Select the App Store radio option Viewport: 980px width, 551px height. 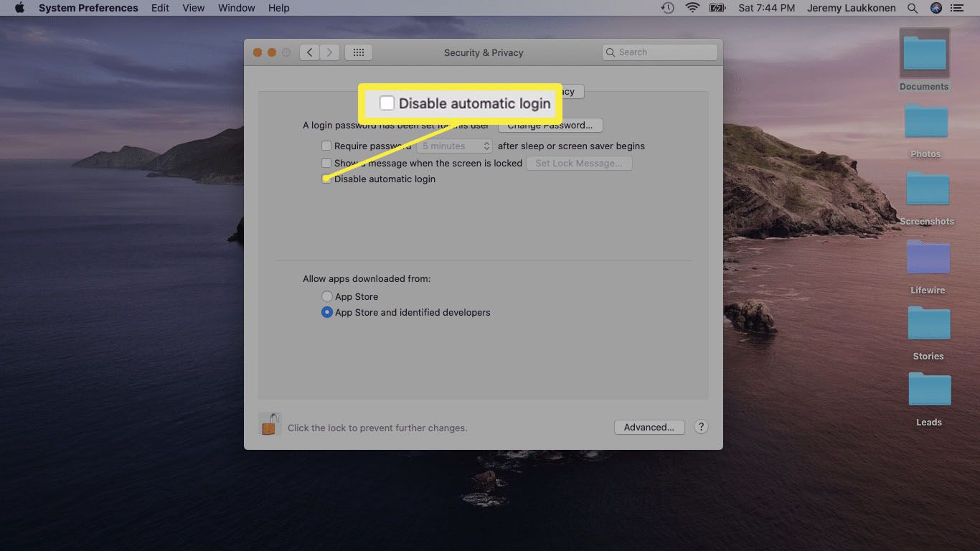click(327, 296)
